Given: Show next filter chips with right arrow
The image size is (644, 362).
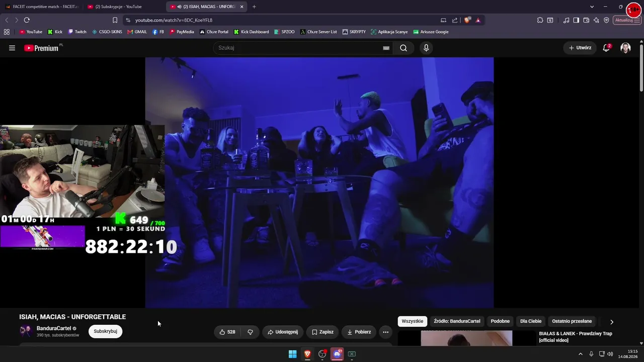Looking at the screenshot, I should 612,322.
